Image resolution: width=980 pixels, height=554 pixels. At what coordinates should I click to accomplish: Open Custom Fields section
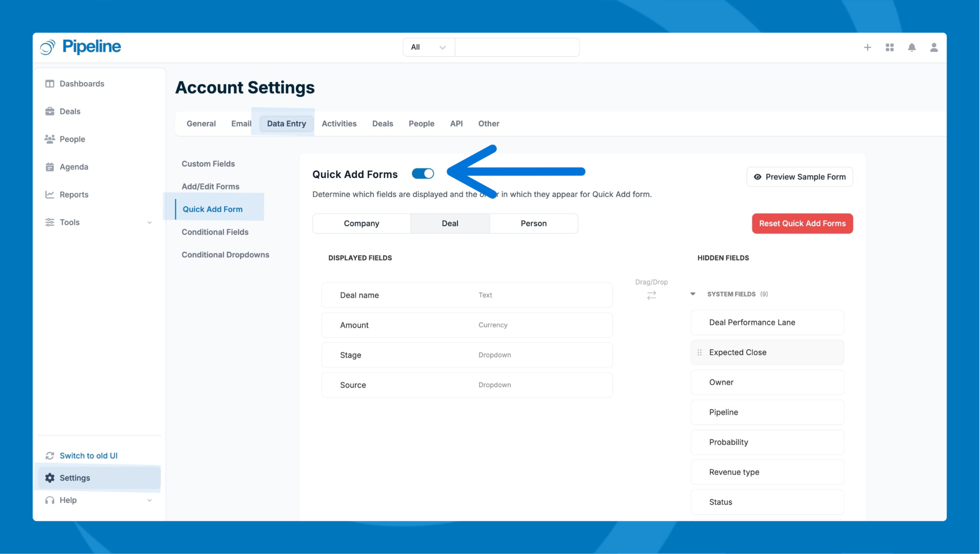point(208,164)
